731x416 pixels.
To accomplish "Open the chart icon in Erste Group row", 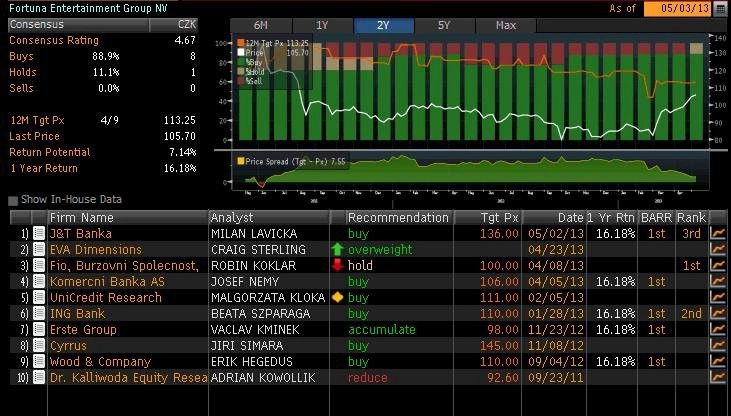I will 717,329.
